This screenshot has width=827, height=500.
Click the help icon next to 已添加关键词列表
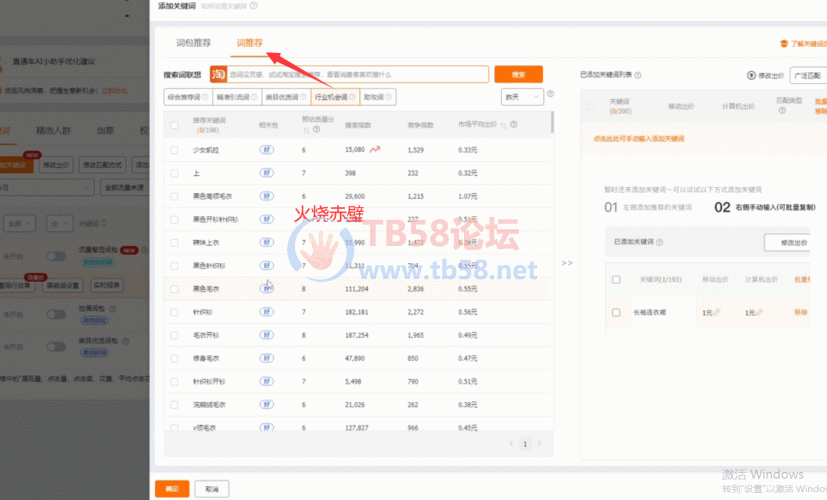[638, 75]
